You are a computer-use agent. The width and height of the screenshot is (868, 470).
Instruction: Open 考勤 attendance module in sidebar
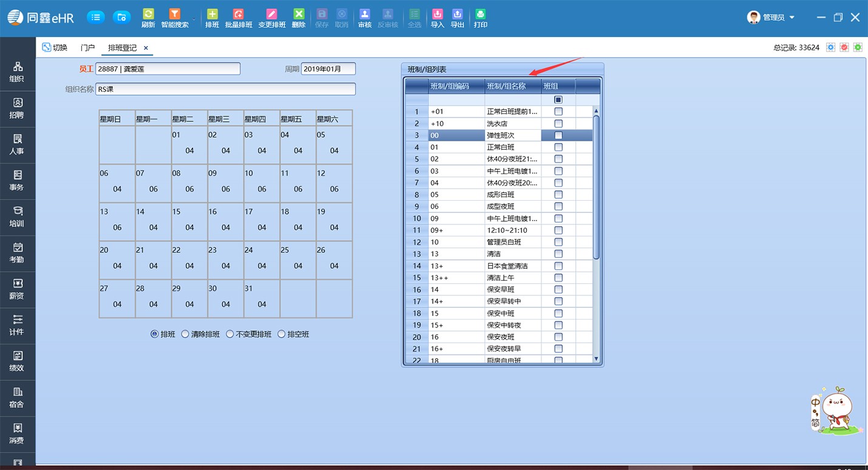(17, 252)
